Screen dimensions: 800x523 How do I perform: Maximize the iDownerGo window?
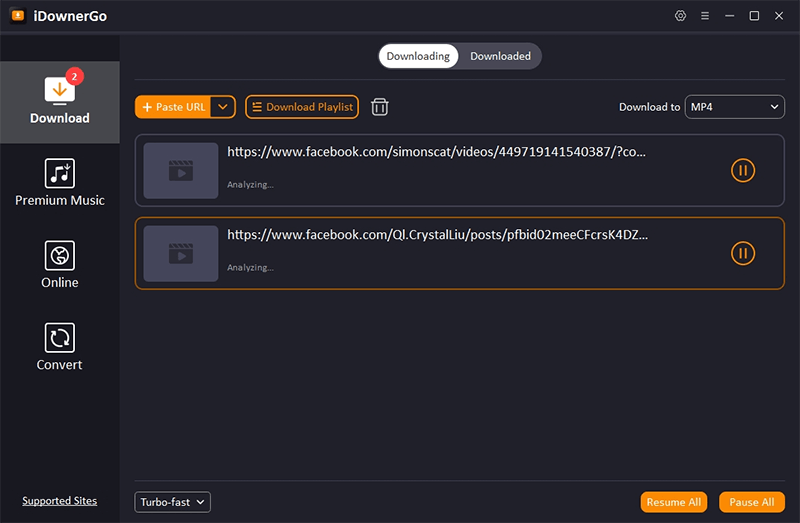pyautogui.click(x=754, y=16)
